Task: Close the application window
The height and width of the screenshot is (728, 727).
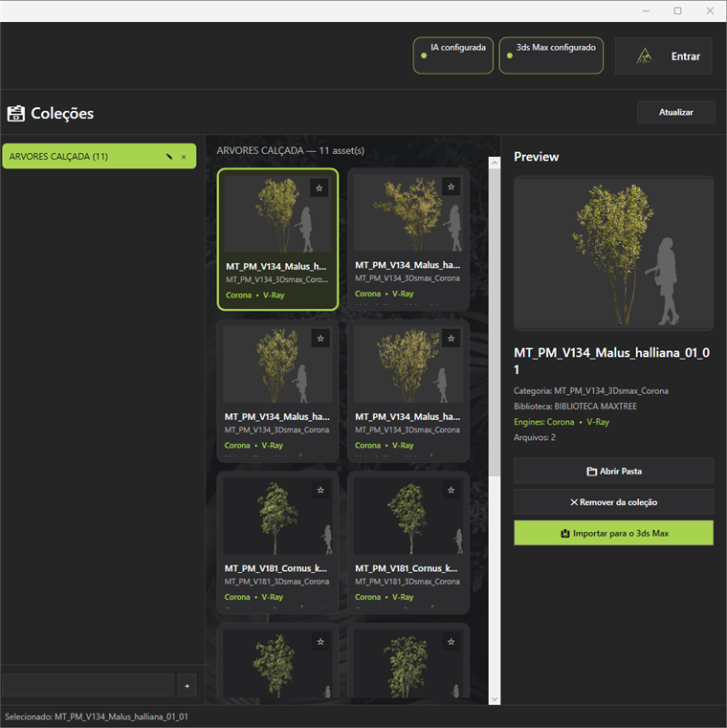Action: coord(710,11)
